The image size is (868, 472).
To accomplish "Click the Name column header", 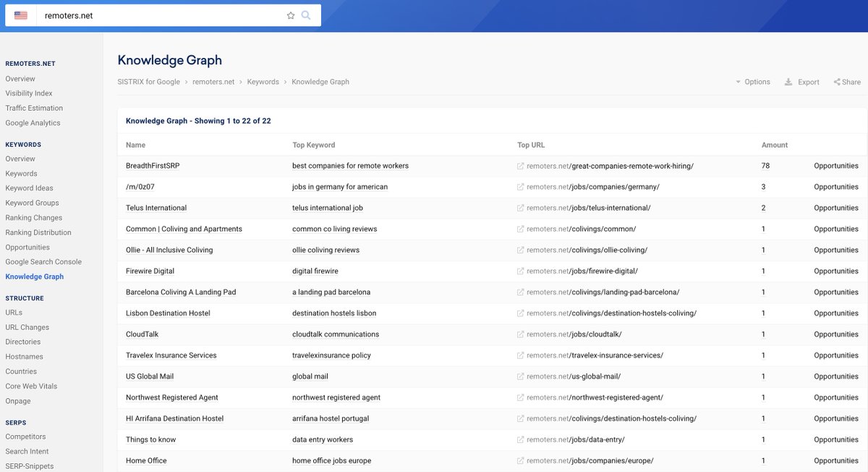I will [135, 145].
